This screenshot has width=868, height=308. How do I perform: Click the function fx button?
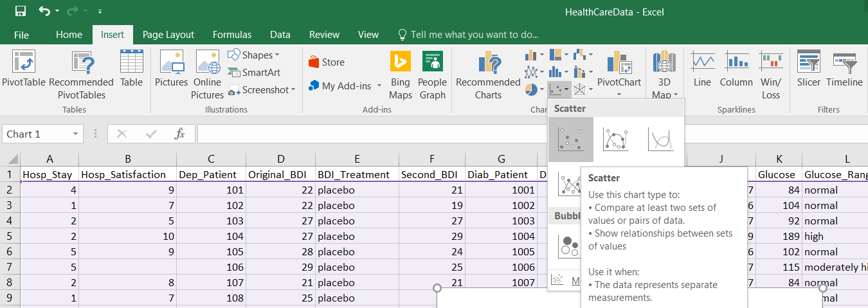tap(180, 134)
